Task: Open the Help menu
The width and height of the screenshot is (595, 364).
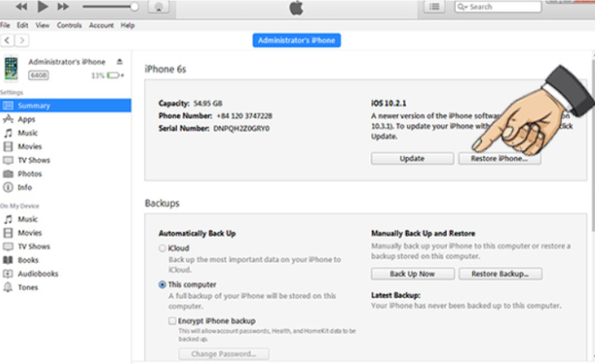Action: pos(127,25)
